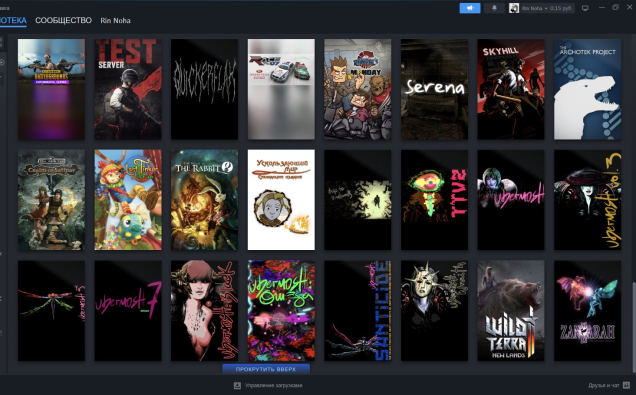Open Wild Terra II New Lands cover

coord(511,311)
